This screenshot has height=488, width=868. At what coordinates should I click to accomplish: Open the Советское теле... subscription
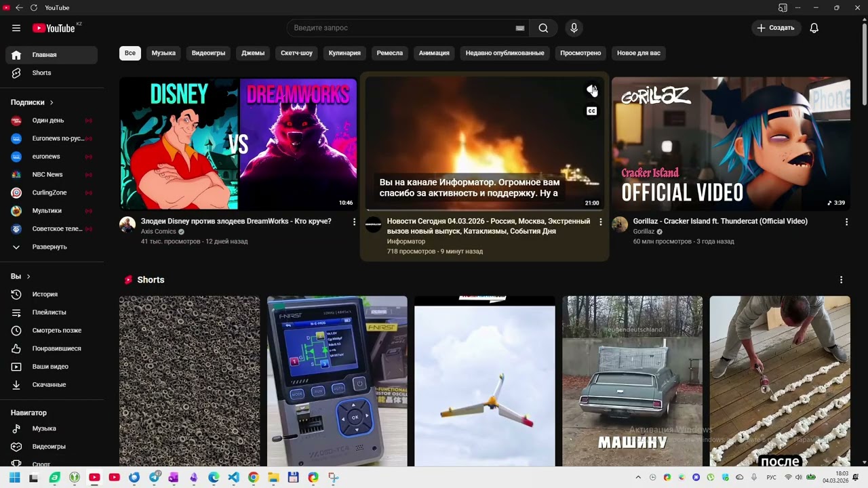[x=52, y=228]
